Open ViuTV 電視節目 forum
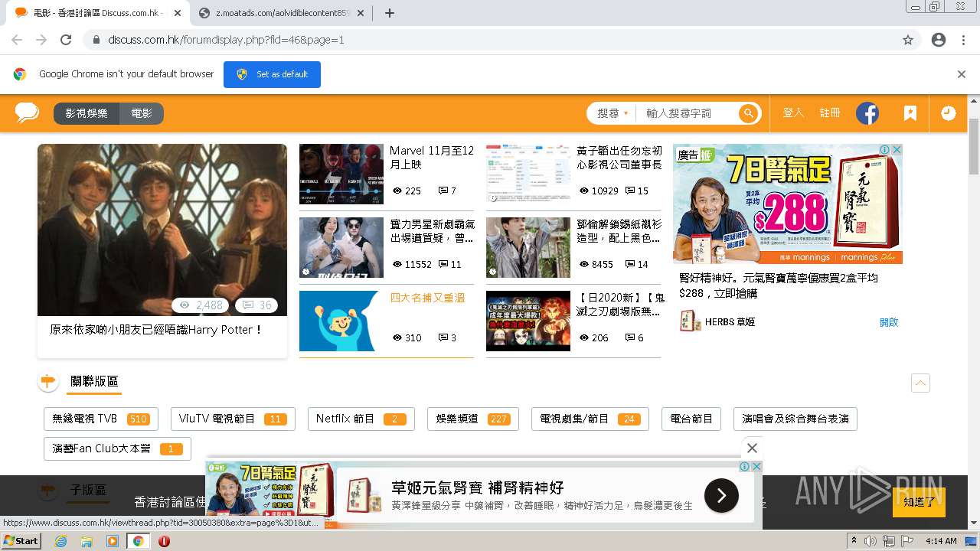 click(x=233, y=419)
